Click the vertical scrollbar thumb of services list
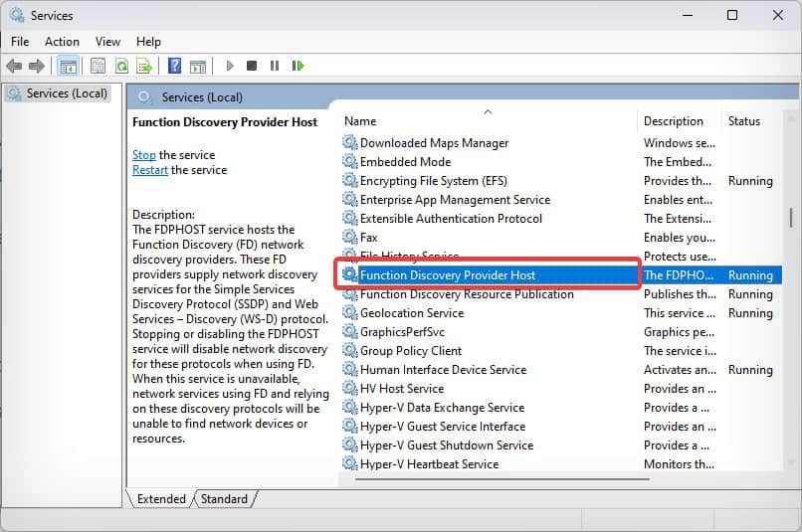This screenshot has height=532, width=802. tap(791, 218)
